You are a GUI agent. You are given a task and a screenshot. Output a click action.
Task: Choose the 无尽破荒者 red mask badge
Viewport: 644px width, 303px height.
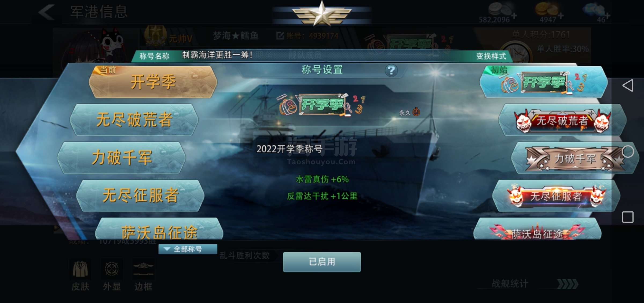pos(563,120)
